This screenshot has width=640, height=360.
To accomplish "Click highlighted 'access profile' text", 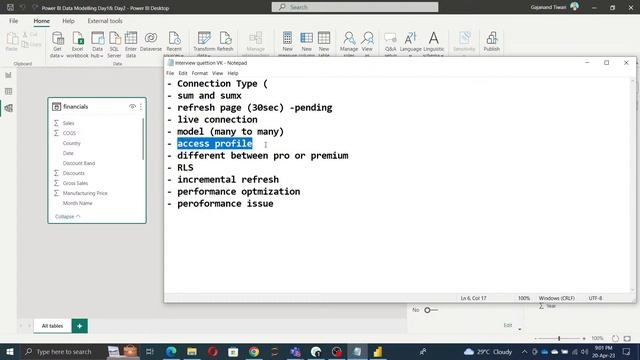I will pos(215,144).
